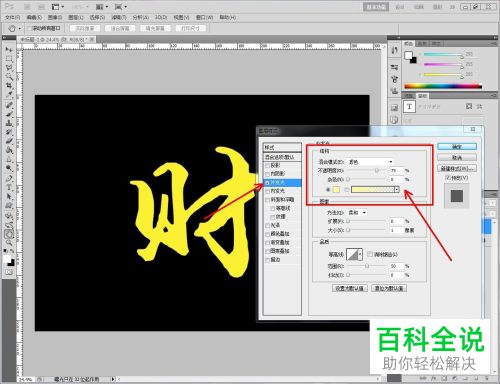This screenshot has height=384, width=500.
Task: Open the 窗口(W) Window menu
Action: [204, 17]
